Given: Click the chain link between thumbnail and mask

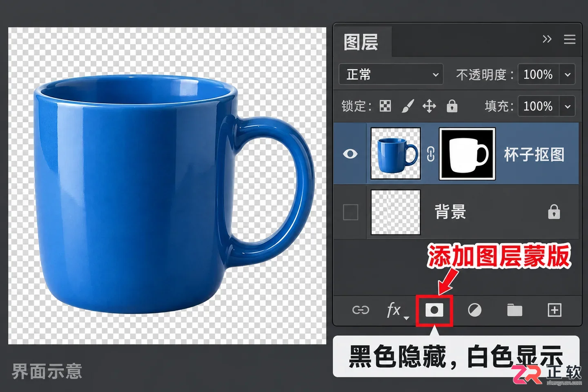Looking at the screenshot, I should (x=430, y=154).
